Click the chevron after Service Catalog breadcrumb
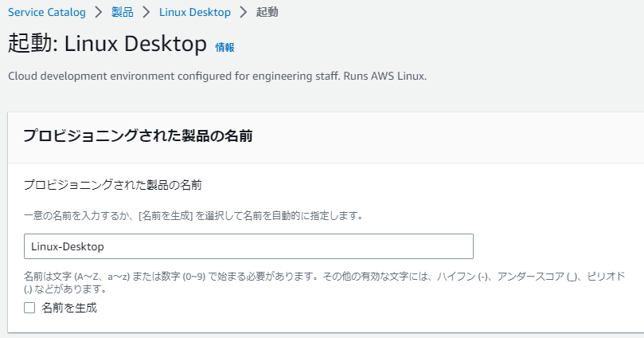This screenshot has height=338, width=644. [99, 12]
